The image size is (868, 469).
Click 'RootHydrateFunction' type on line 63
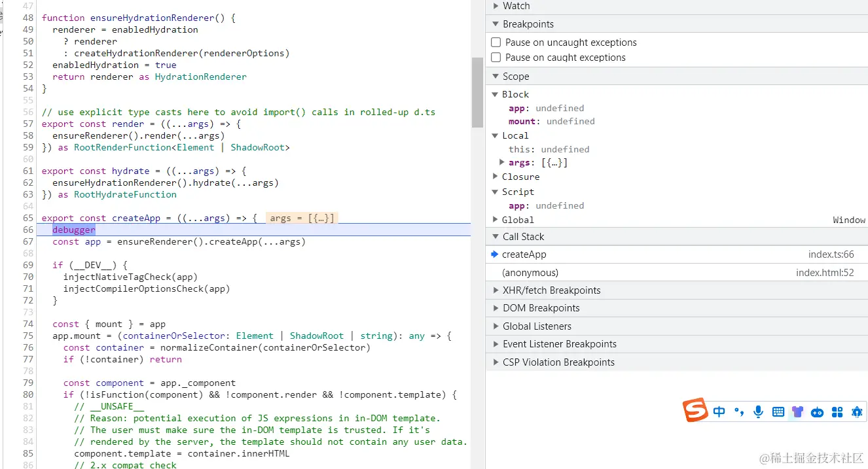[125, 194]
